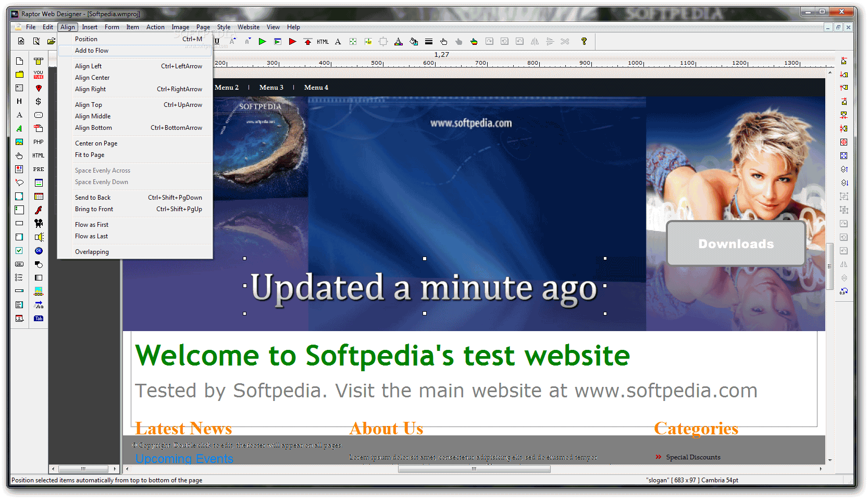Image resolution: width=868 pixels, height=499 pixels.
Task: Click the red upload publish arrow
Action: [307, 41]
